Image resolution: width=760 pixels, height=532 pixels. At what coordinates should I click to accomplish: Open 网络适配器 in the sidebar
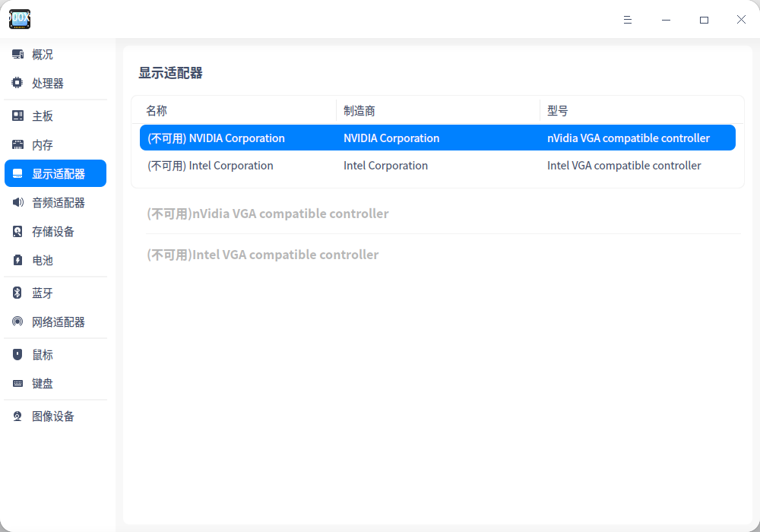click(55, 321)
